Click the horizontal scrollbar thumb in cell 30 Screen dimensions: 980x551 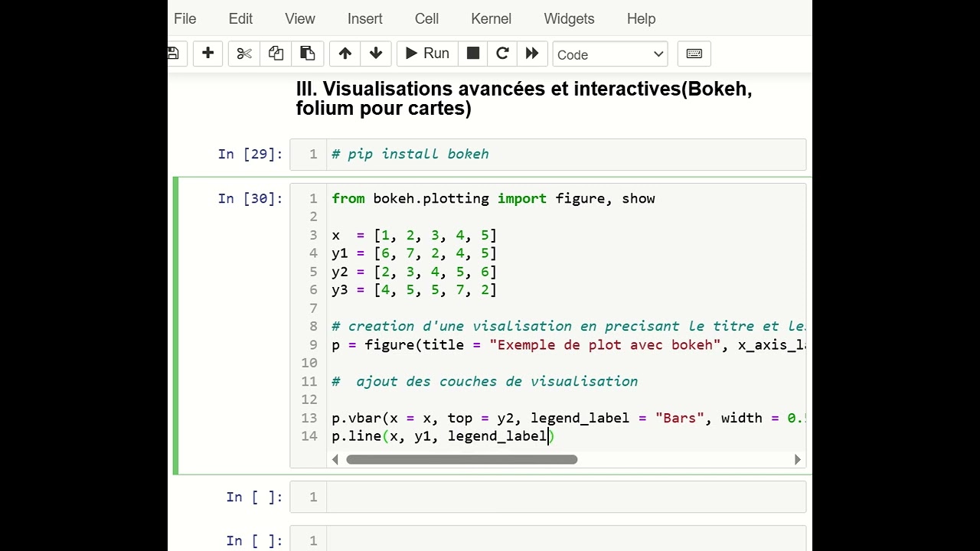click(462, 459)
